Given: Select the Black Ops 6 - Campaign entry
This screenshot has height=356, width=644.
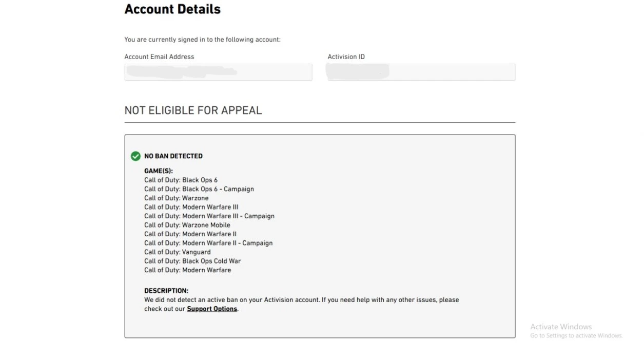Looking at the screenshot, I should coord(199,189).
